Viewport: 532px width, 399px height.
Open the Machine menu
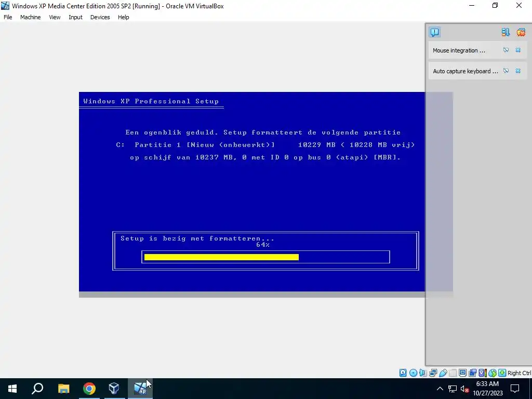click(30, 17)
